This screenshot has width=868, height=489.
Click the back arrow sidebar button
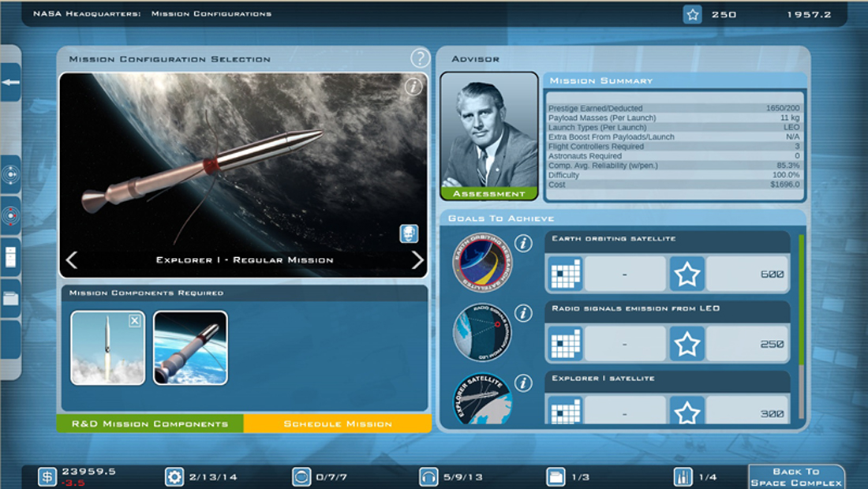click(x=11, y=83)
